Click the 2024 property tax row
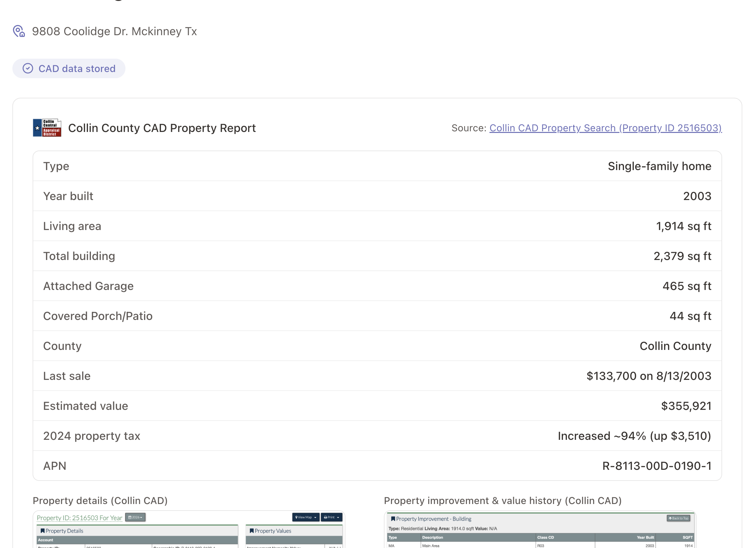Viewport: 756px width, 548px height. (x=377, y=436)
